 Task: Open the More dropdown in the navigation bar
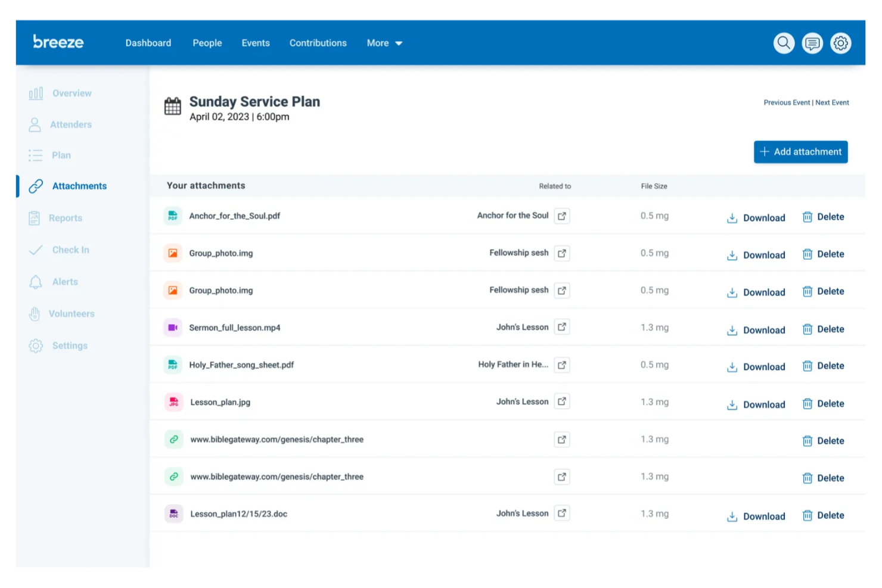(384, 43)
